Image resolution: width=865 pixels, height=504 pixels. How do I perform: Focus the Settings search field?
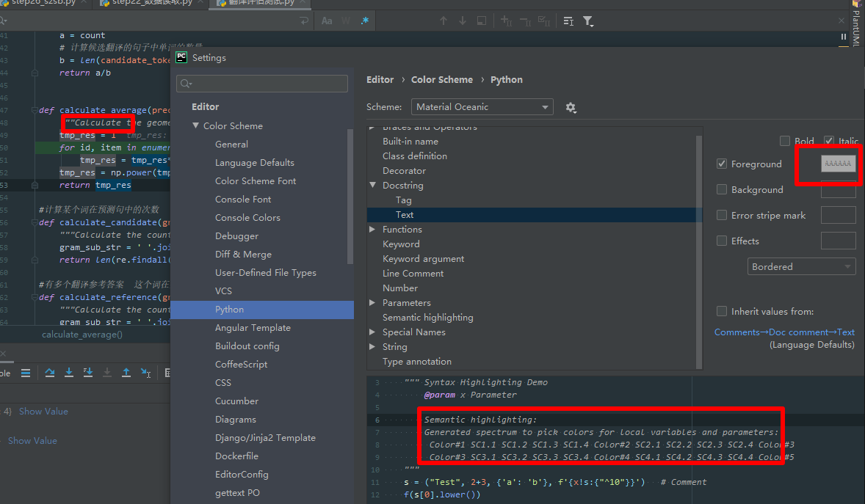tap(262, 84)
